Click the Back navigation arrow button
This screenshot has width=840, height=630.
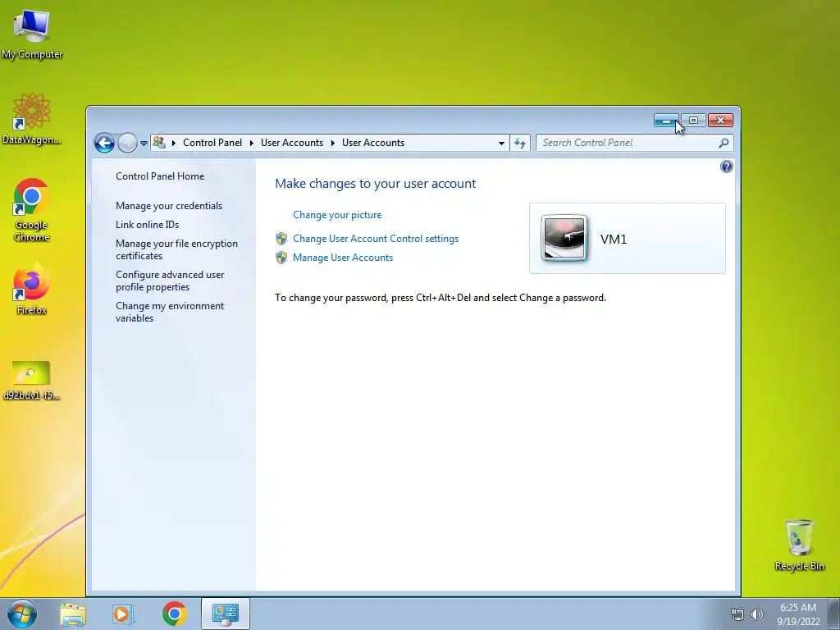(104, 143)
